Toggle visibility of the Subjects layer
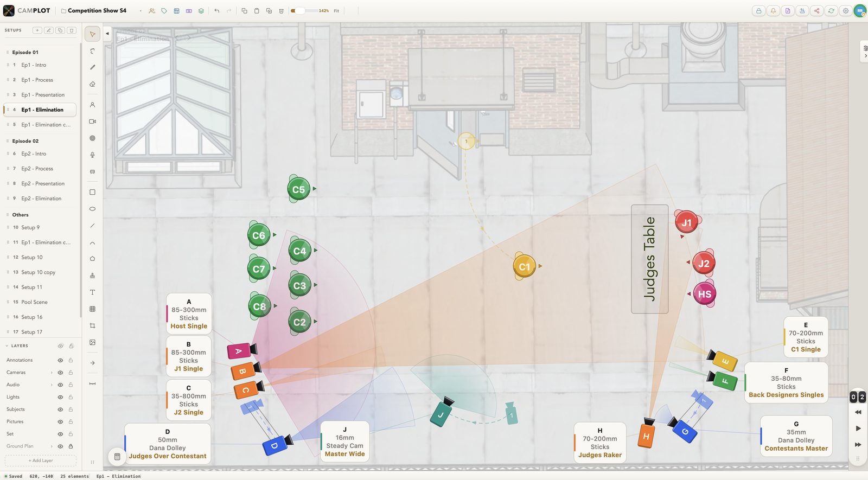Screen dimensions: 868x480 [60, 409]
